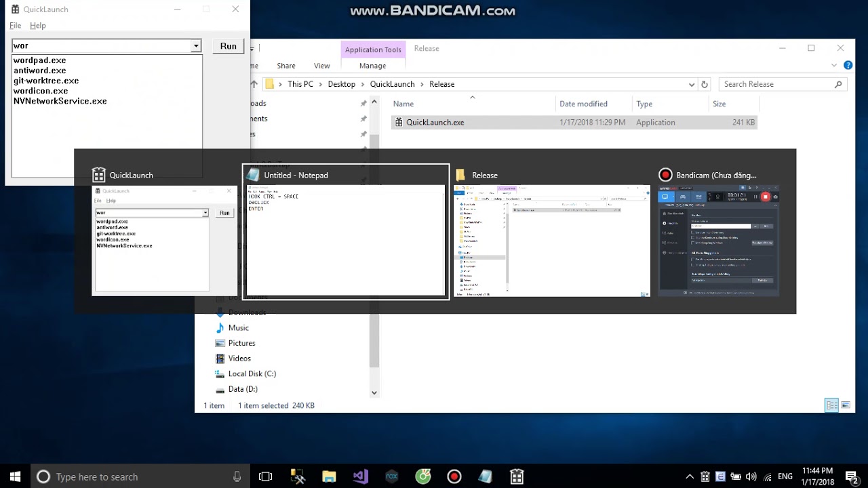Click the Application Tools contextual tab
Image resolution: width=868 pixels, height=488 pixels.
pos(373,49)
